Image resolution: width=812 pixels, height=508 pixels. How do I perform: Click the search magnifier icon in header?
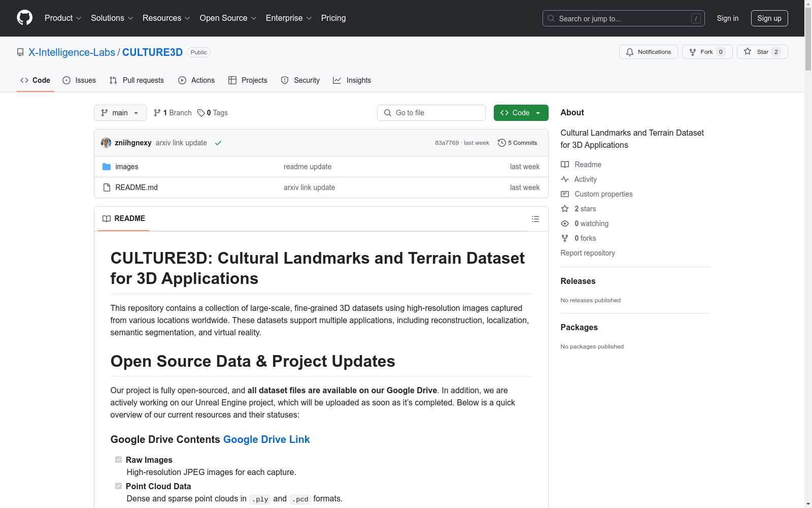[551, 18]
